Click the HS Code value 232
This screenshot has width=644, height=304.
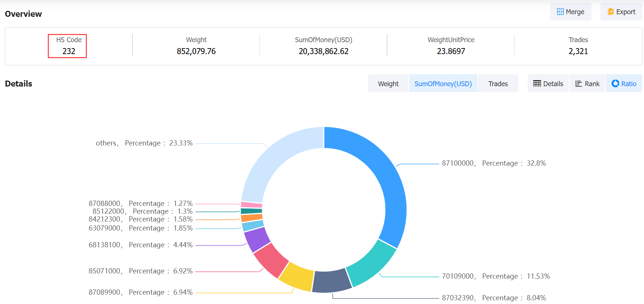[69, 51]
